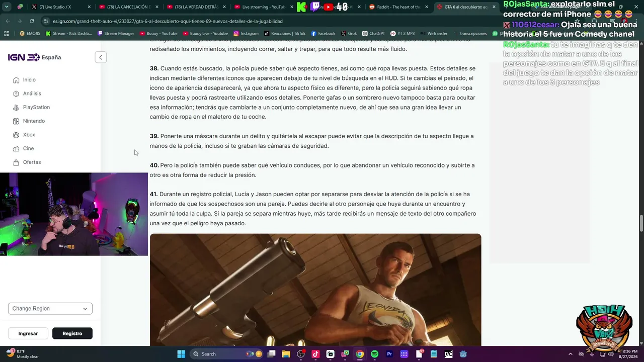The width and height of the screenshot is (644, 362).
Task: Open the Nintendo section
Action: (x=34, y=121)
